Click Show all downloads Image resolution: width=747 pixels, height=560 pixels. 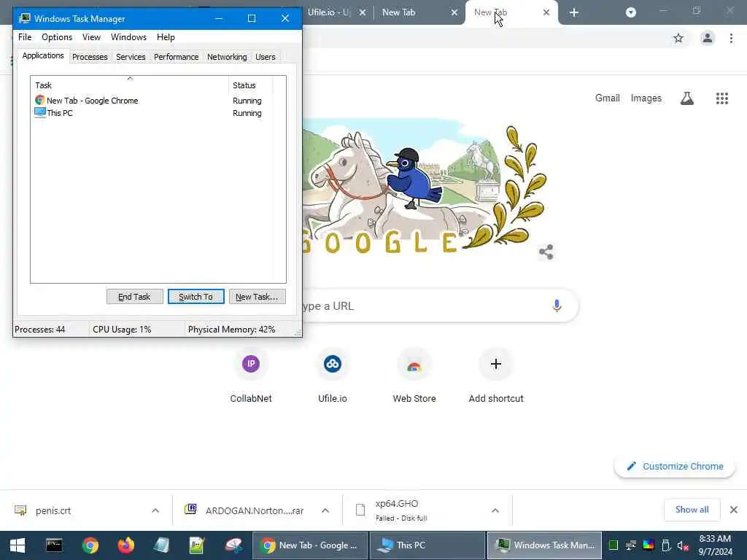[x=692, y=510]
